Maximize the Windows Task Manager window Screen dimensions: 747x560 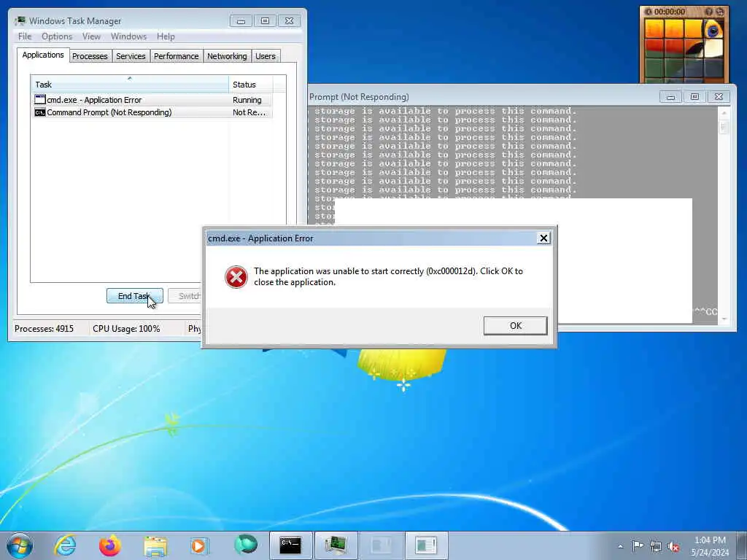(x=265, y=21)
